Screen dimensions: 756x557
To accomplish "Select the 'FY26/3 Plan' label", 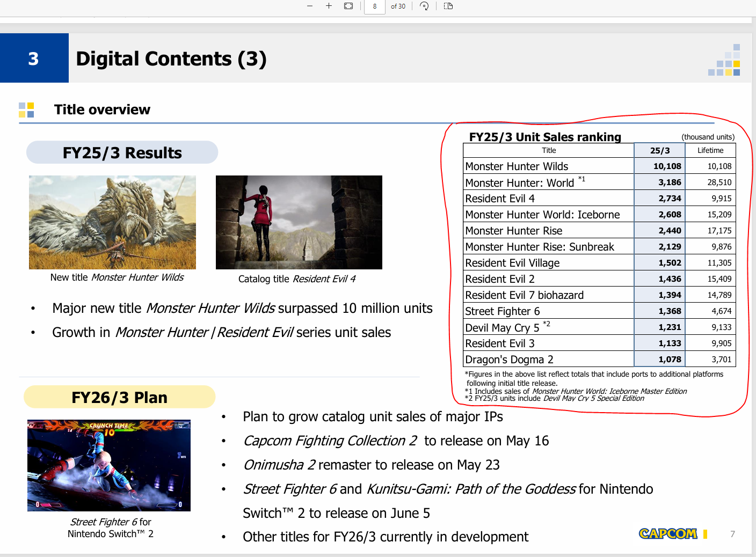I will 119,398.
